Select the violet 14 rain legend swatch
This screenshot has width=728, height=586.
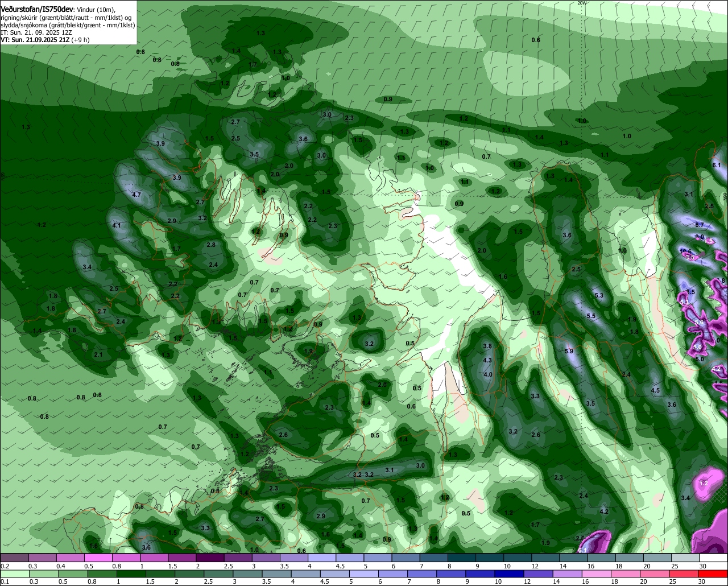click(x=568, y=573)
